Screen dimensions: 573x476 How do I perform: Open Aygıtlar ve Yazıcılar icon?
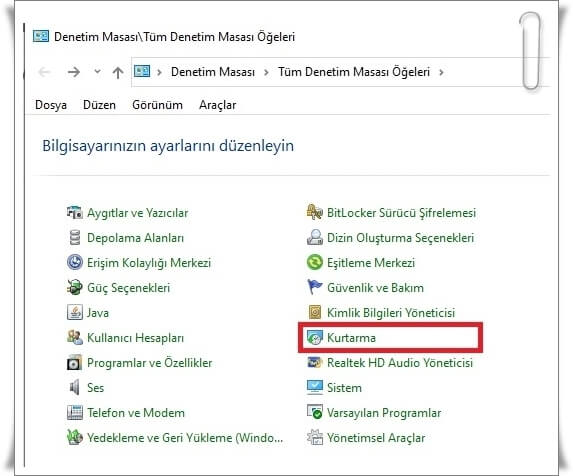[75, 213]
